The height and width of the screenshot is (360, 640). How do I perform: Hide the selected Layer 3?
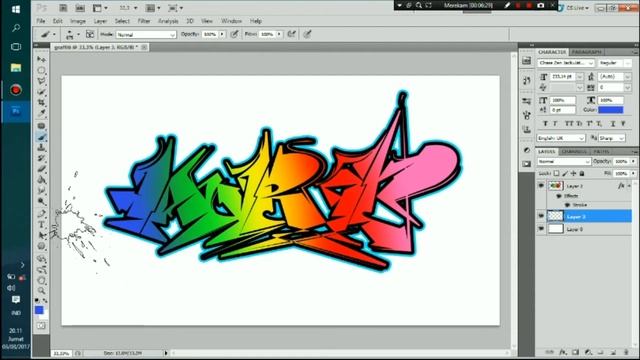point(541,216)
